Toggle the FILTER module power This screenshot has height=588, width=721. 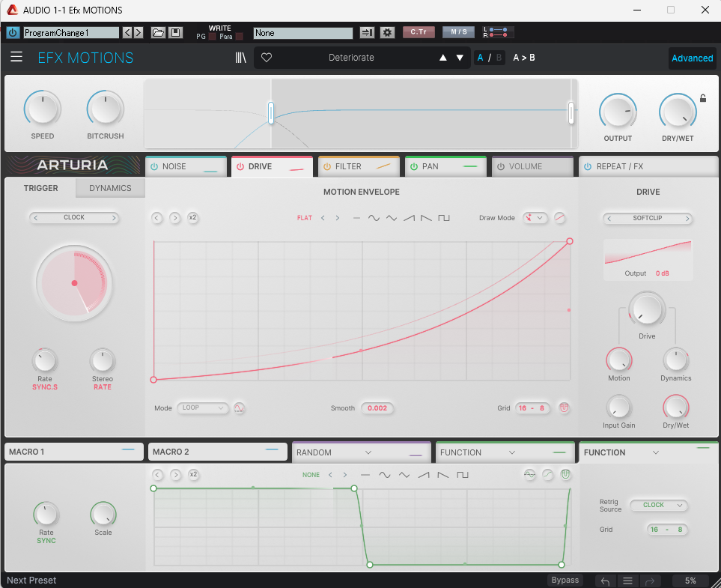pyautogui.click(x=327, y=166)
